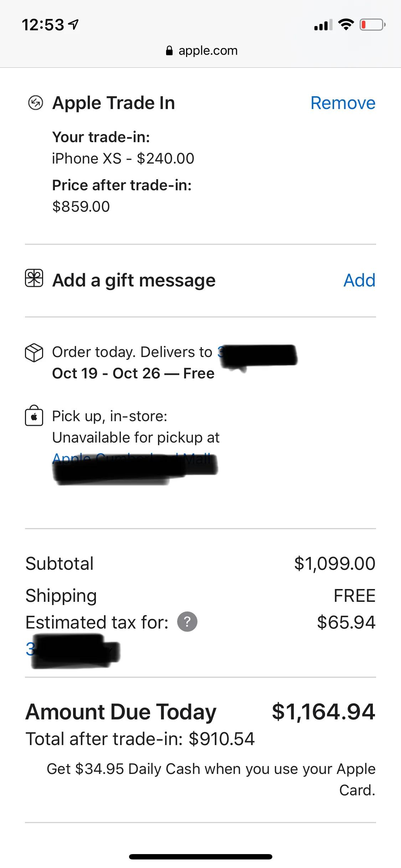401x868 pixels.
Task: Click the delivery package box icon
Action: point(34,352)
